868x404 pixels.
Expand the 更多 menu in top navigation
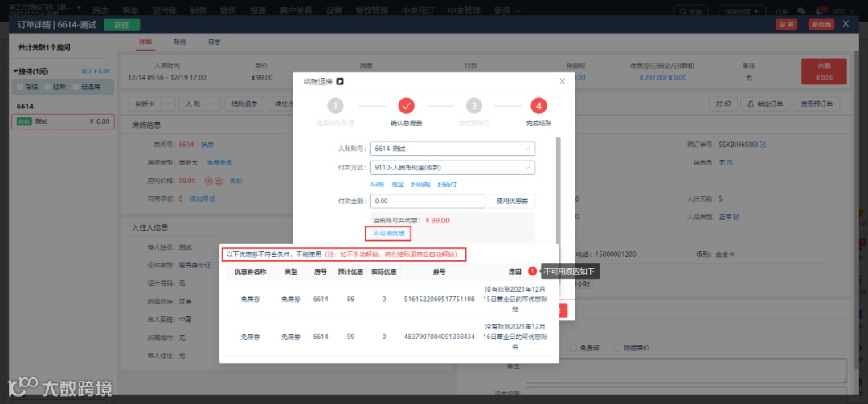pyautogui.click(x=508, y=10)
